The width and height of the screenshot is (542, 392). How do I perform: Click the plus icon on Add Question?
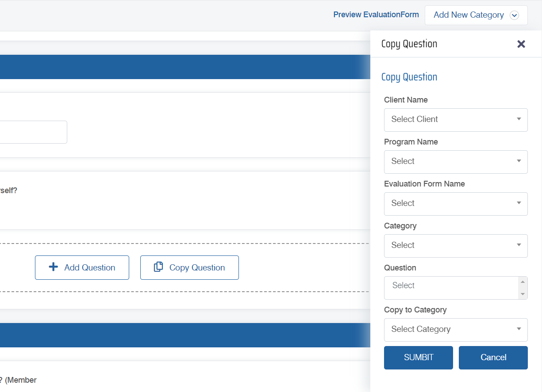coord(53,267)
